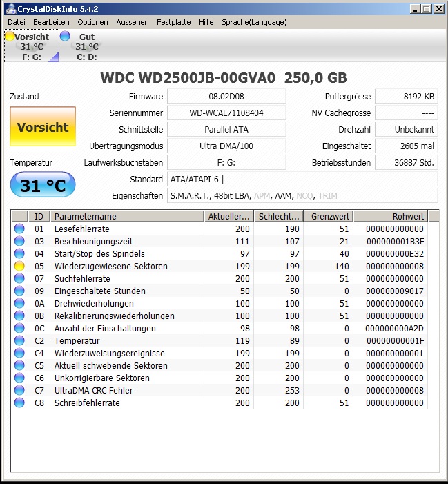
Task: Click the Parametername column header
Action: [127, 216]
